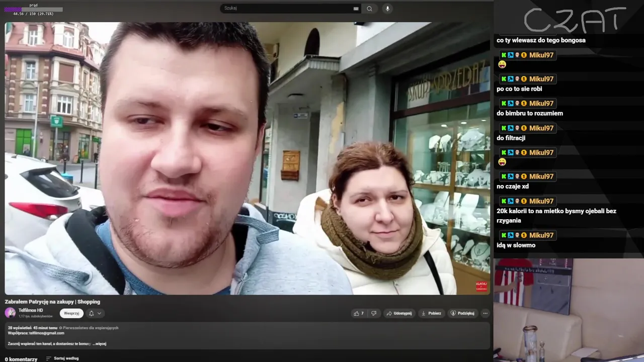Click the video title Zabrałem Patrycję na zakupy
The height and width of the screenshot is (362, 644).
pos(52,302)
